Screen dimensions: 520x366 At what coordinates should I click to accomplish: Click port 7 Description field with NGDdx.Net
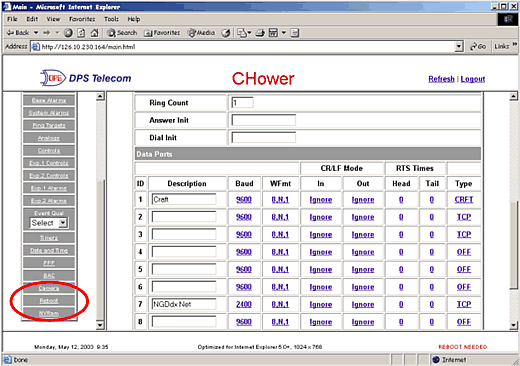coord(184,304)
